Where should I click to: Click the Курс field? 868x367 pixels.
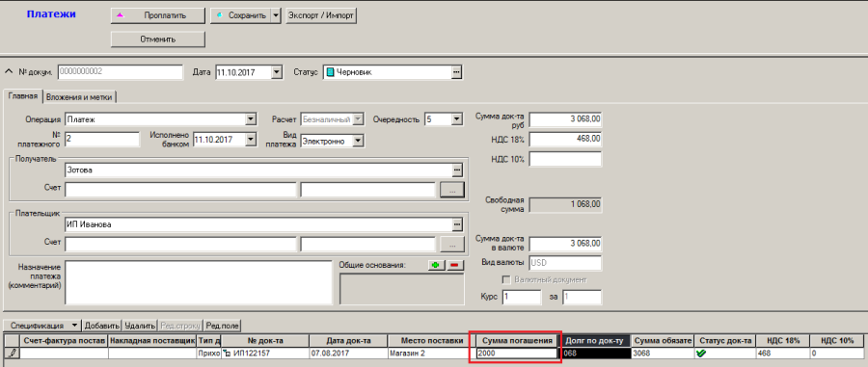(522, 297)
